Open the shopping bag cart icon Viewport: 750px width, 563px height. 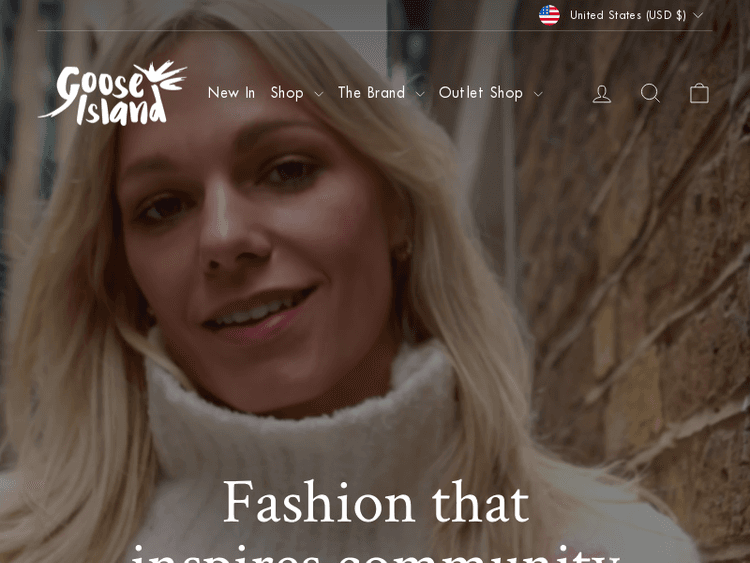coord(699,93)
